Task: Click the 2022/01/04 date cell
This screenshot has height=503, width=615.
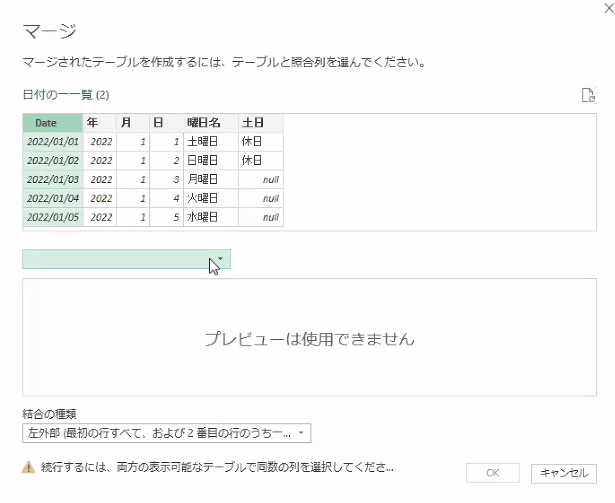Action: (x=53, y=198)
